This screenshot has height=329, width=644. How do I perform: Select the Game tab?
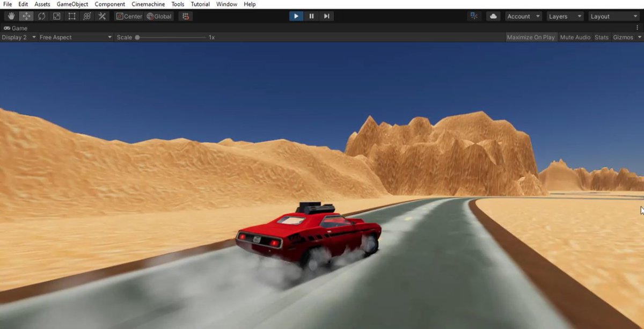click(16, 28)
